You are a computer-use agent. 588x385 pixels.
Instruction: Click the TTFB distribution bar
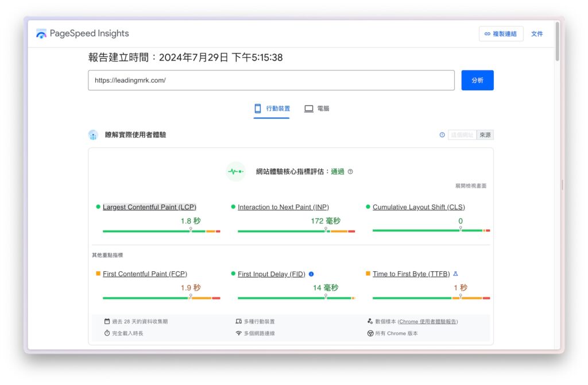[x=431, y=298]
